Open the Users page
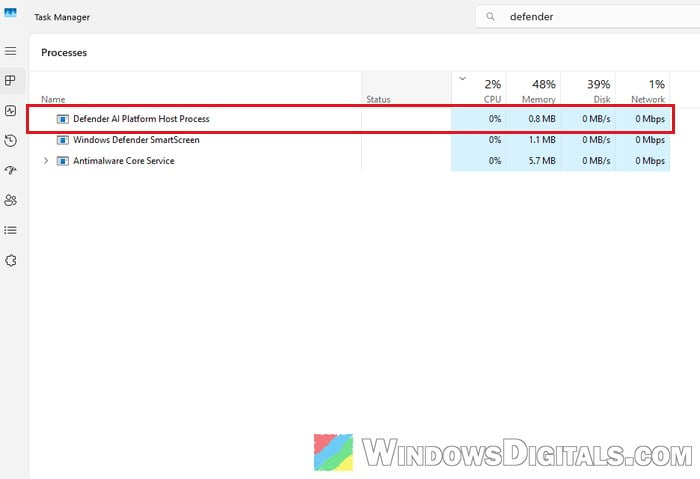The image size is (700, 479). [11, 200]
